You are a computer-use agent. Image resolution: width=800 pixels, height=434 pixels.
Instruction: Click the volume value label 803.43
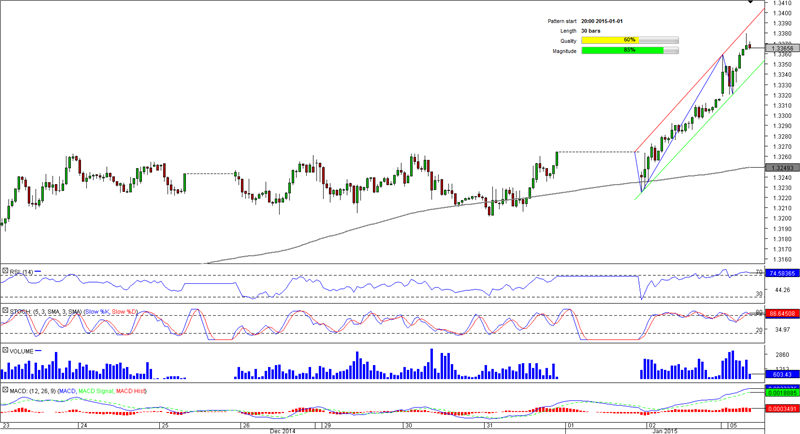(x=779, y=373)
